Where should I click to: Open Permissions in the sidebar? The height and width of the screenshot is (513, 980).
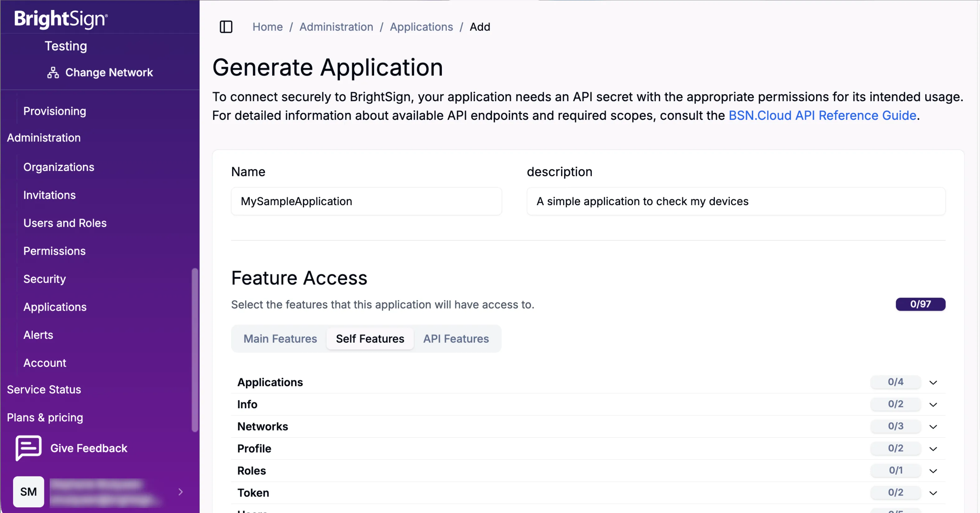(54, 251)
